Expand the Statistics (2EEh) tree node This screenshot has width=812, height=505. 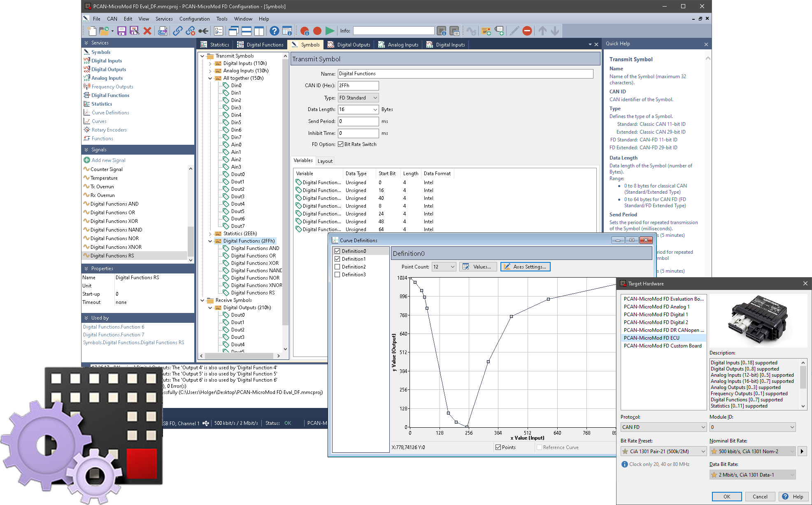210,234
